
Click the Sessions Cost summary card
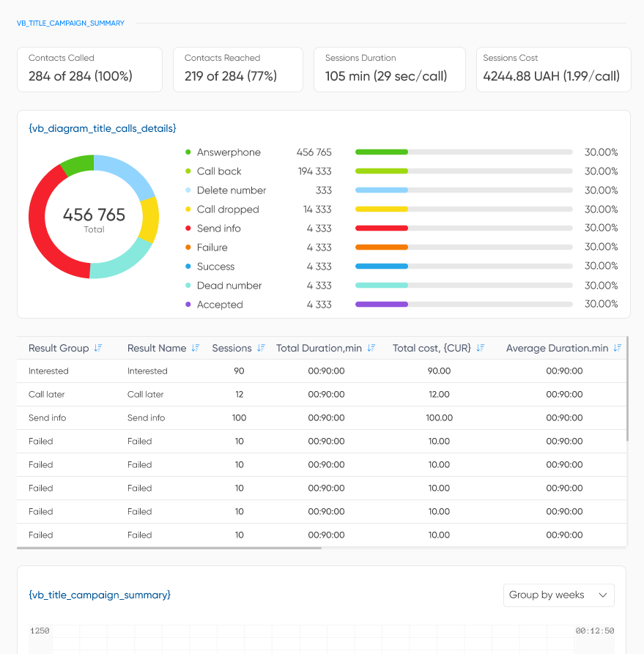553,69
